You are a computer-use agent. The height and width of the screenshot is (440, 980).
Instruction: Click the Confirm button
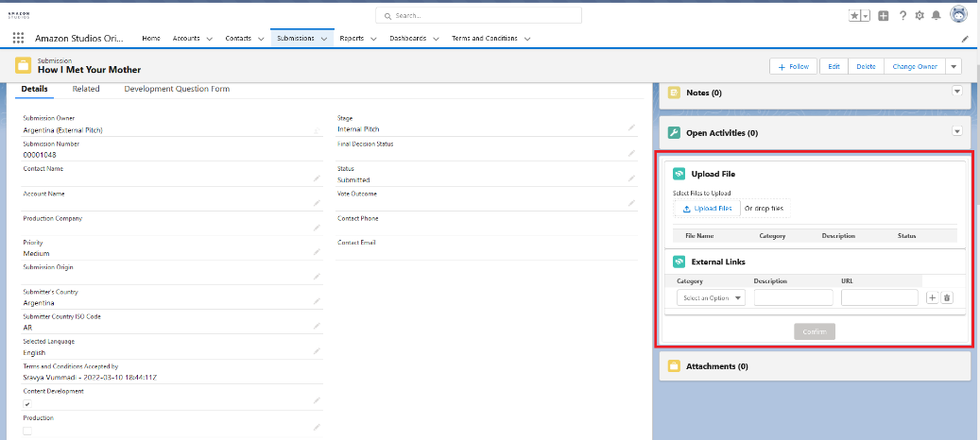tap(815, 331)
